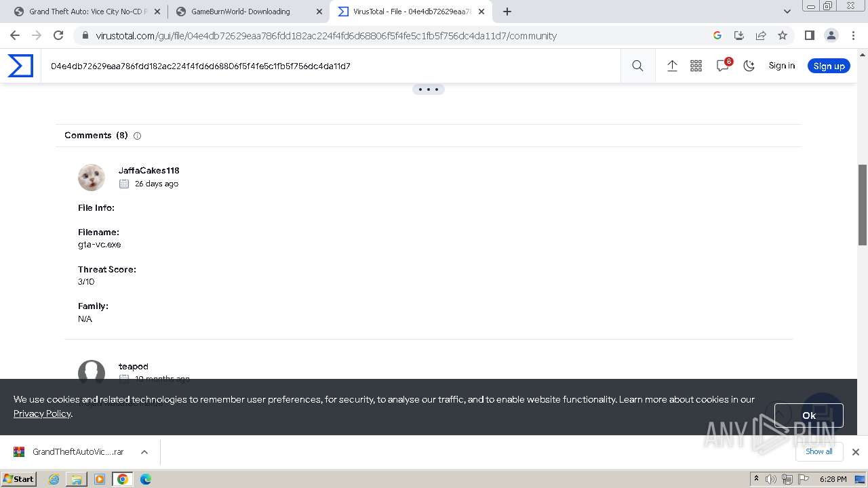The width and height of the screenshot is (868, 488).
Task: Accept cookies with the Ok button
Action: click(809, 415)
